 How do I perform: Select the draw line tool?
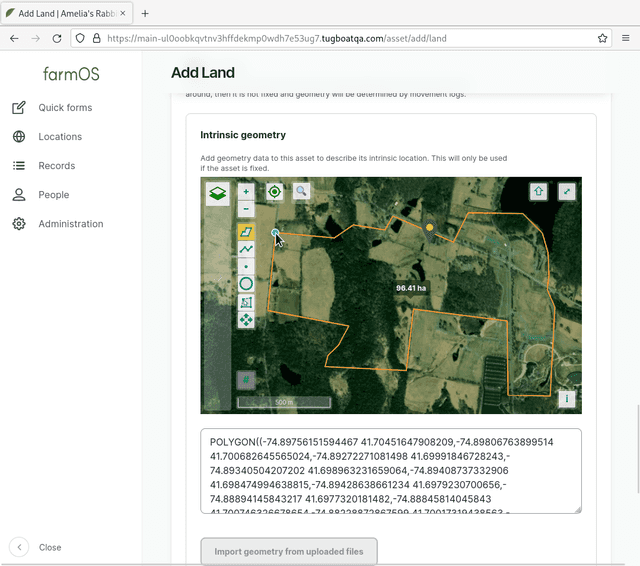(246, 249)
